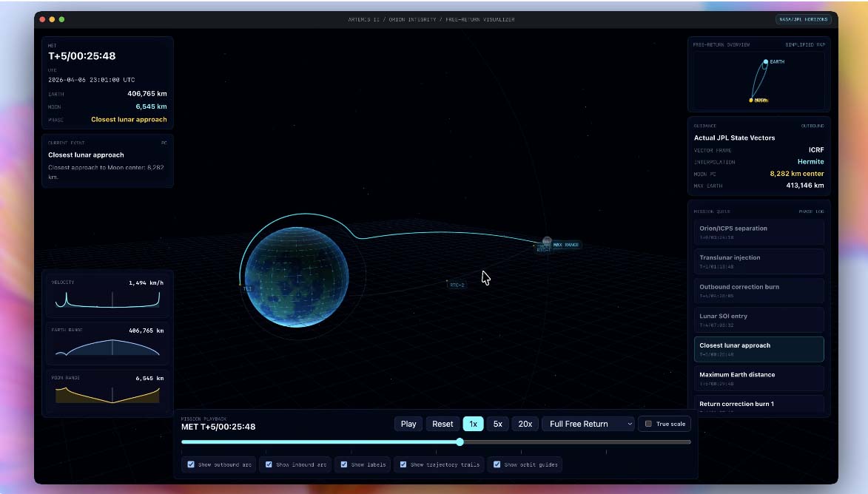868x494 pixels.
Task: Select Closest lunar approach in queue
Action: click(759, 350)
